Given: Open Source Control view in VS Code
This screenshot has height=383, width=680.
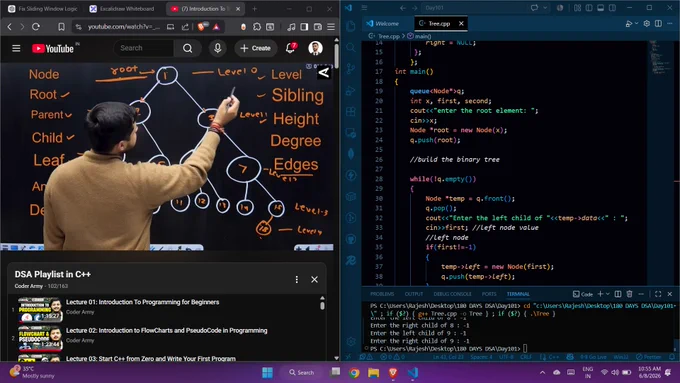Looking at the screenshot, I should (x=351, y=69).
